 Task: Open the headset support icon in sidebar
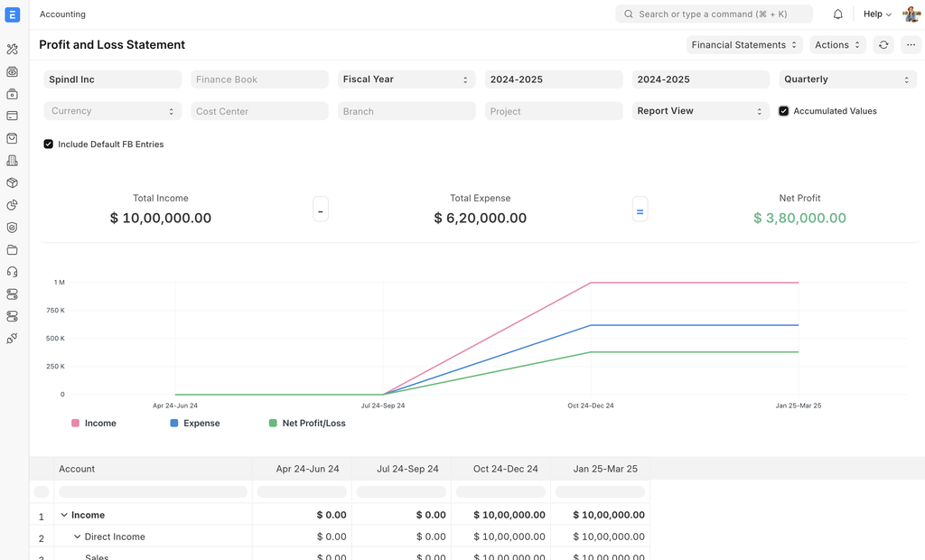point(12,271)
